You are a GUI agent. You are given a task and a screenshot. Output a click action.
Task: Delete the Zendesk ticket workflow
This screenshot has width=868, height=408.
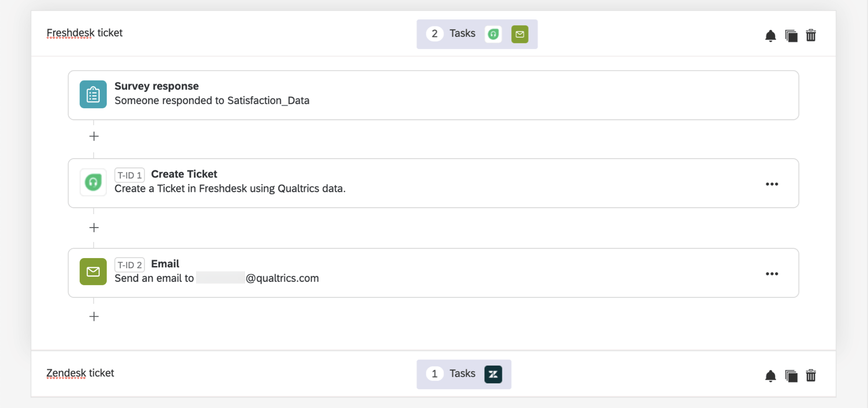(811, 376)
